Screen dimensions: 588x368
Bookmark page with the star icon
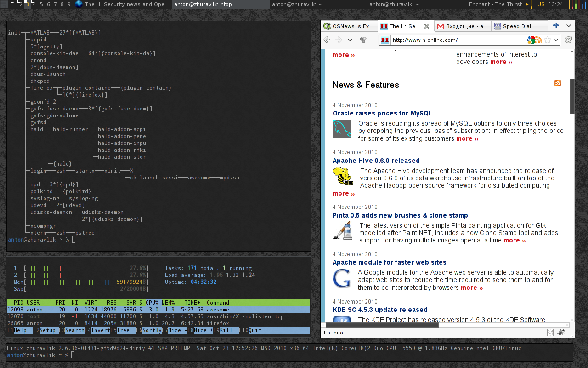548,40
